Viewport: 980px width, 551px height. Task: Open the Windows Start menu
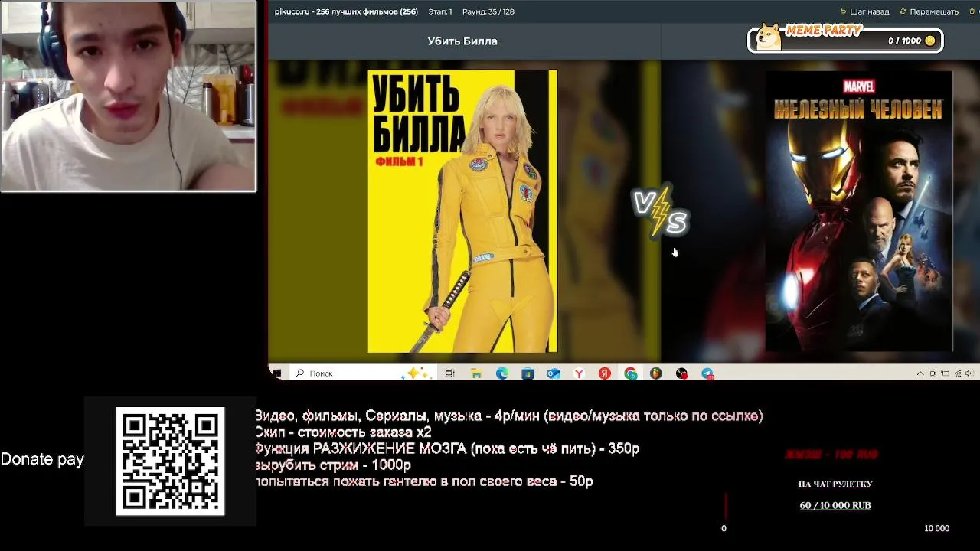[x=276, y=373]
